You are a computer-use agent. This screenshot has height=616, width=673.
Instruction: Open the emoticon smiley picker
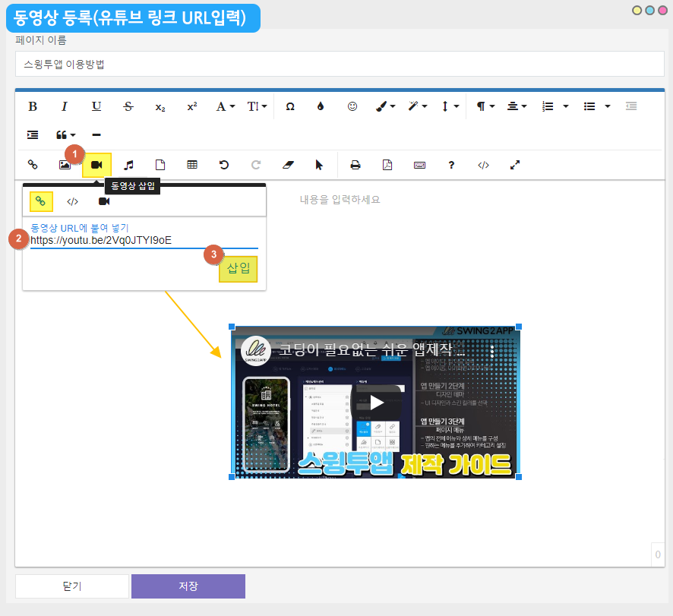click(x=352, y=106)
